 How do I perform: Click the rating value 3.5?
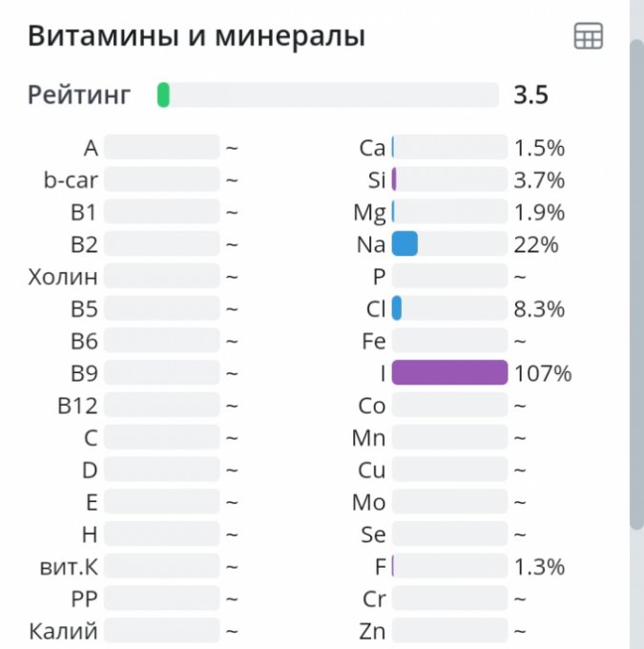[530, 95]
